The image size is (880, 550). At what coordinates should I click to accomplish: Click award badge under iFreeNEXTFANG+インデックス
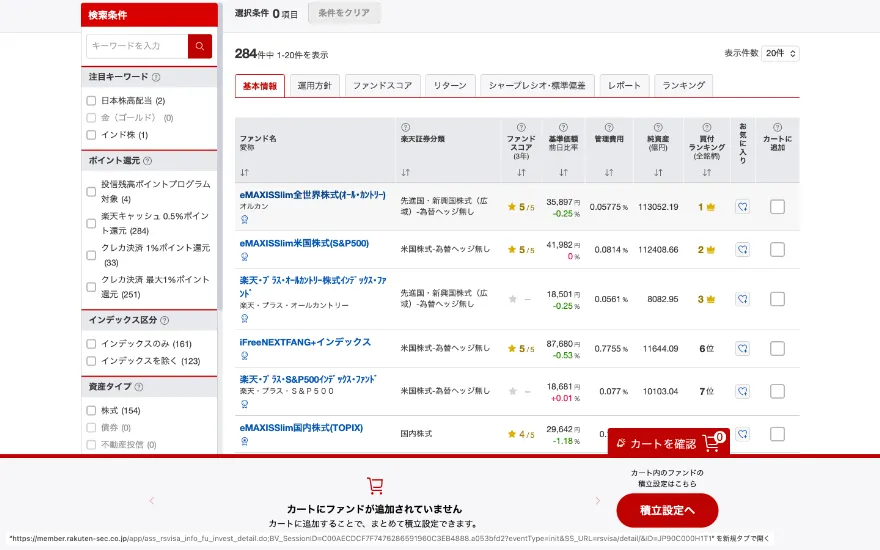coord(245,355)
